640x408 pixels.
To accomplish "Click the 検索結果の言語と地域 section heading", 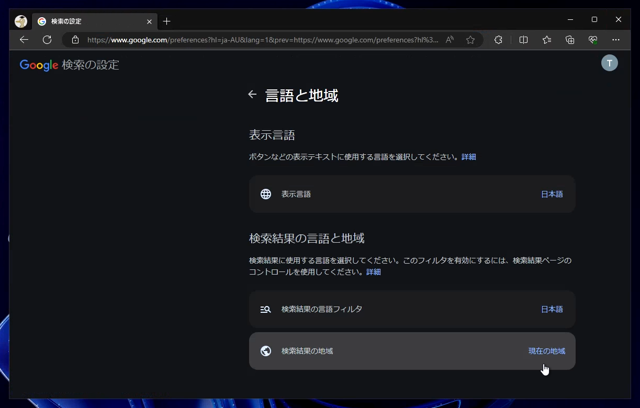I will point(307,238).
